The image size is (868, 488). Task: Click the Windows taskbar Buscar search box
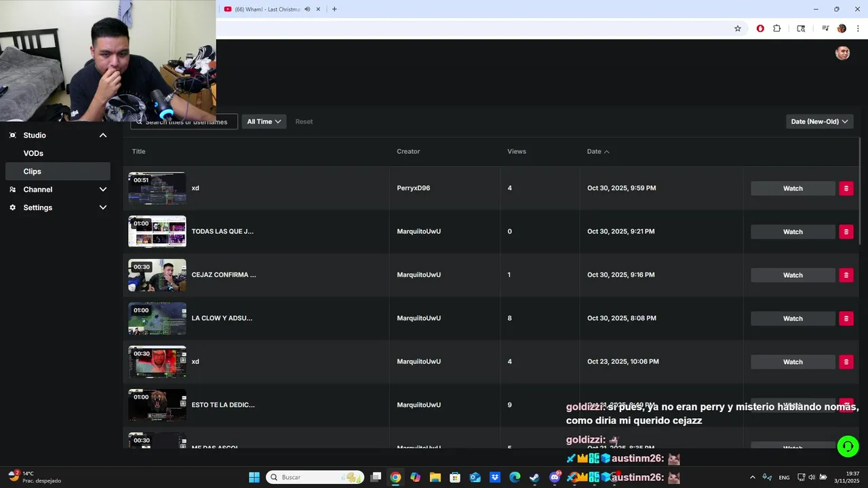tap(315, 477)
